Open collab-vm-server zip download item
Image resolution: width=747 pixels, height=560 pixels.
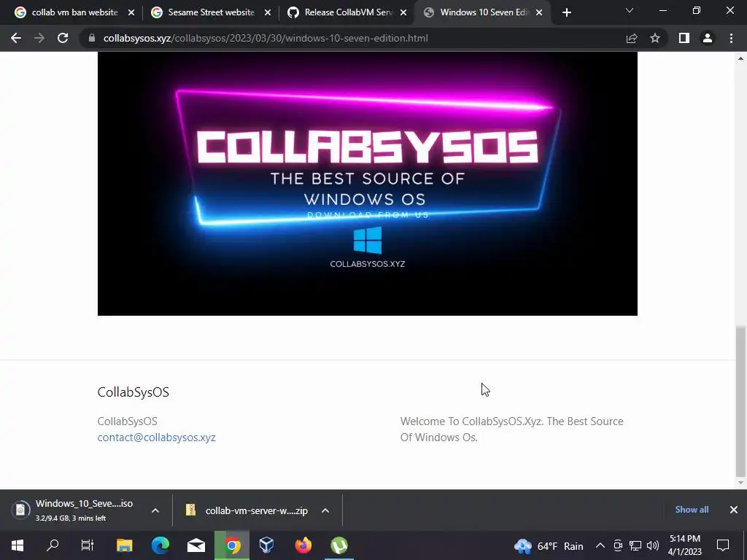click(248, 510)
